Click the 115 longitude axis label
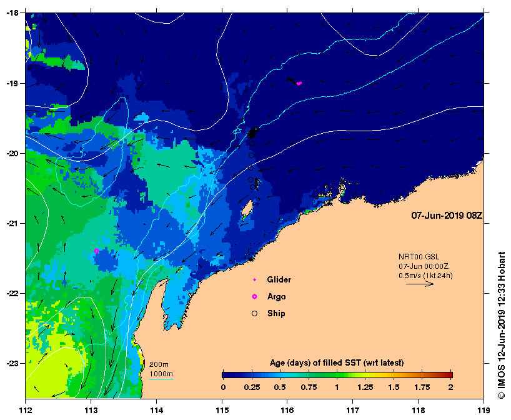This screenshot has height=420, width=511. 222,411
